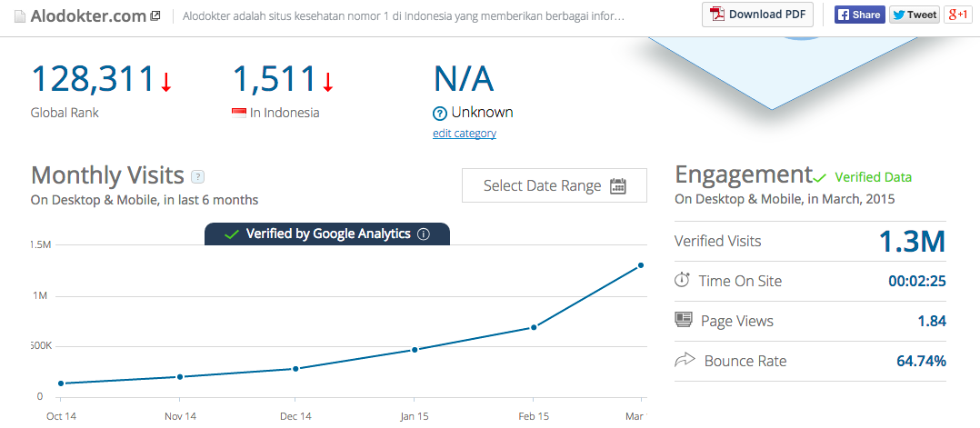Click the edit category link
Viewport: 980px width, 428px height.
click(x=465, y=133)
